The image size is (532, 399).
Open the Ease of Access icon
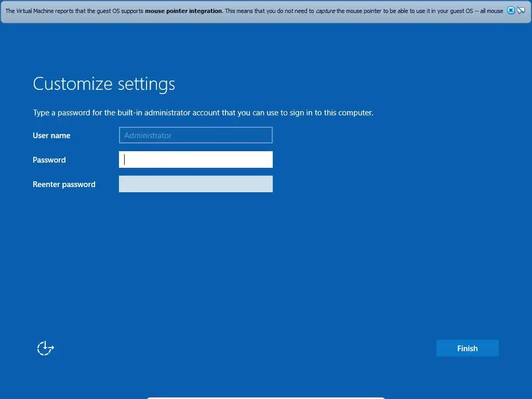pos(46,348)
